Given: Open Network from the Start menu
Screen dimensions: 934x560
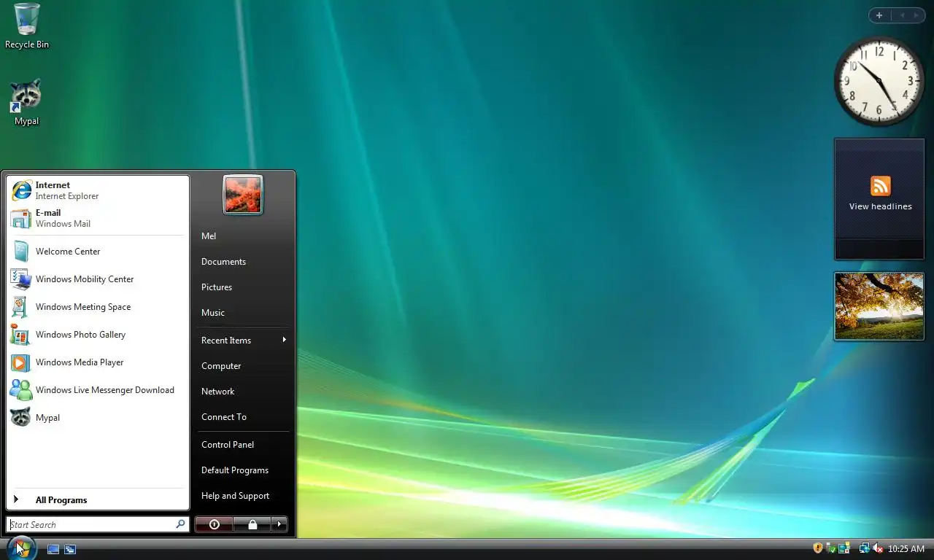Looking at the screenshot, I should 243,392.
